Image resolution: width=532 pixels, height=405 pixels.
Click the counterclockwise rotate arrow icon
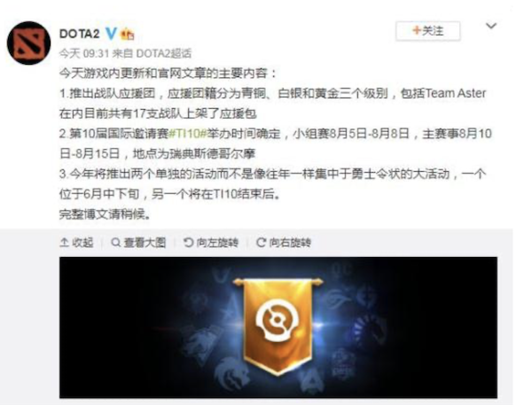click(188, 243)
